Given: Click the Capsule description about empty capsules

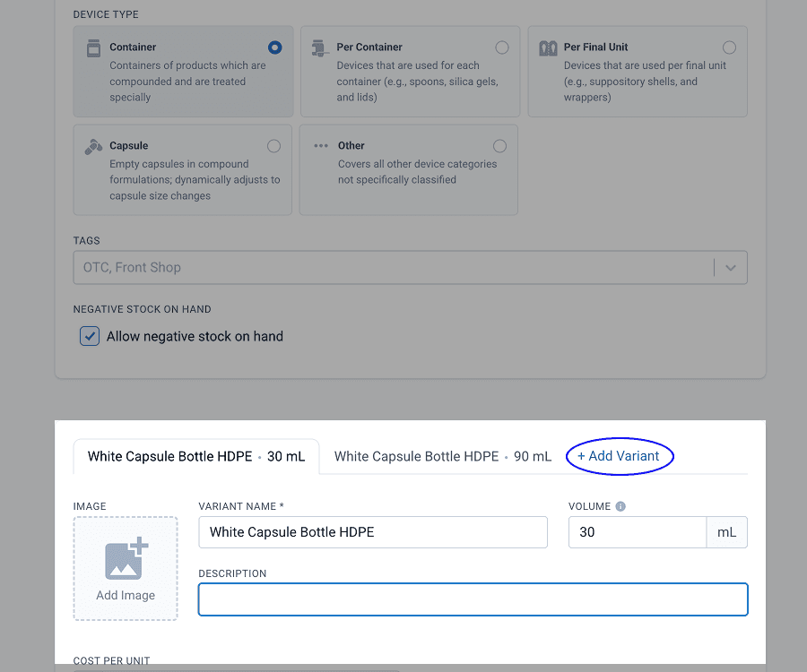Looking at the screenshot, I should tap(195, 180).
